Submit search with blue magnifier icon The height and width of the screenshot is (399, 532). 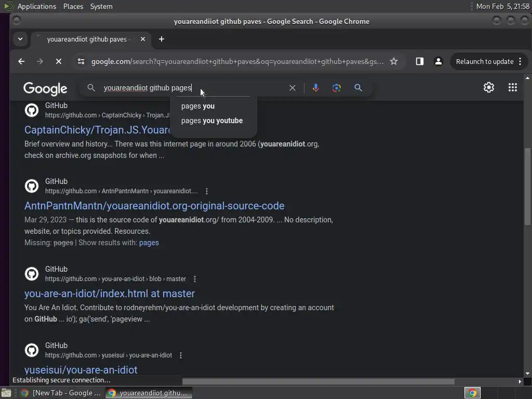(x=358, y=88)
